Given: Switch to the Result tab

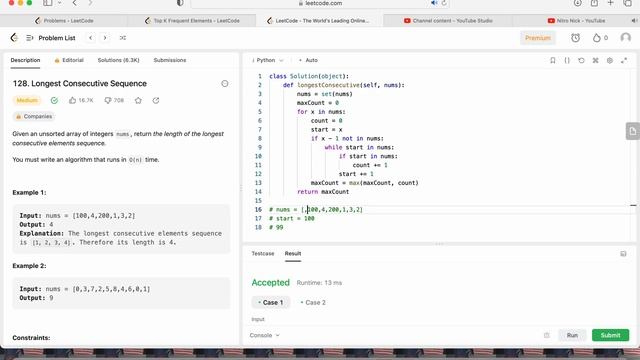Looking at the screenshot, I should [293, 253].
